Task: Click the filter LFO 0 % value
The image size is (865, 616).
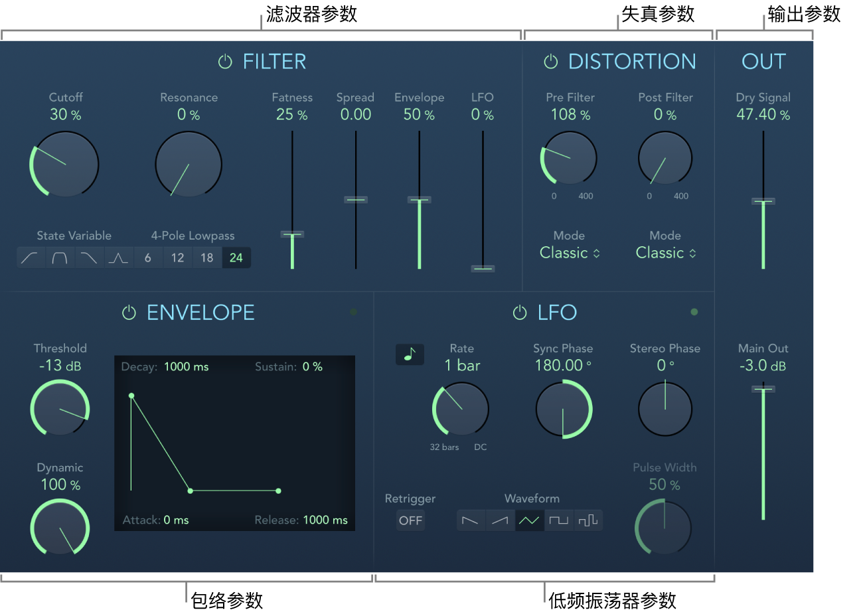Action: coord(483,115)
